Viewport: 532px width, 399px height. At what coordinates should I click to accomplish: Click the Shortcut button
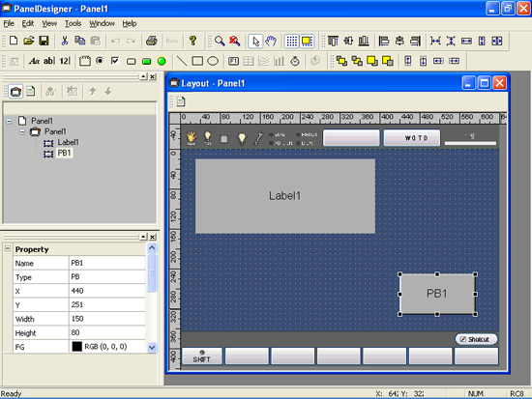pos(476,339)
